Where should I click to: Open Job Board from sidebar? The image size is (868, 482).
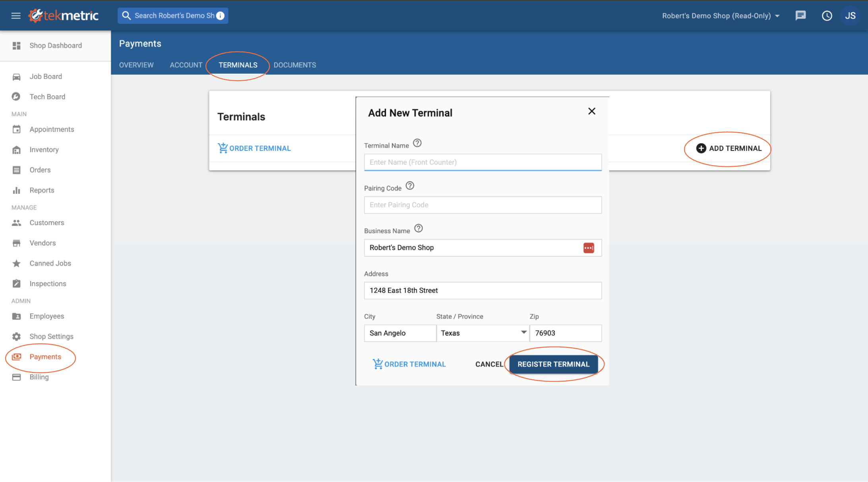(45, 76)
